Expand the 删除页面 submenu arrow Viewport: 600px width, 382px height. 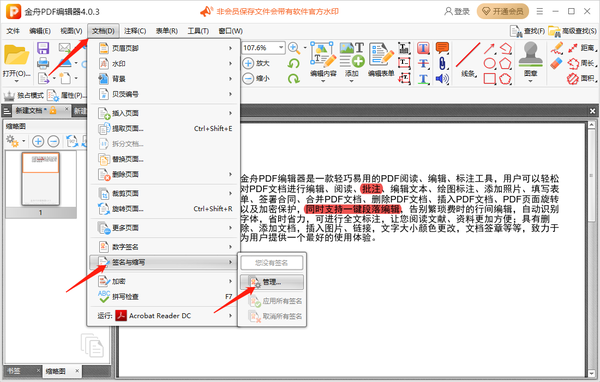pyautogui.click(x=230, y=175)
